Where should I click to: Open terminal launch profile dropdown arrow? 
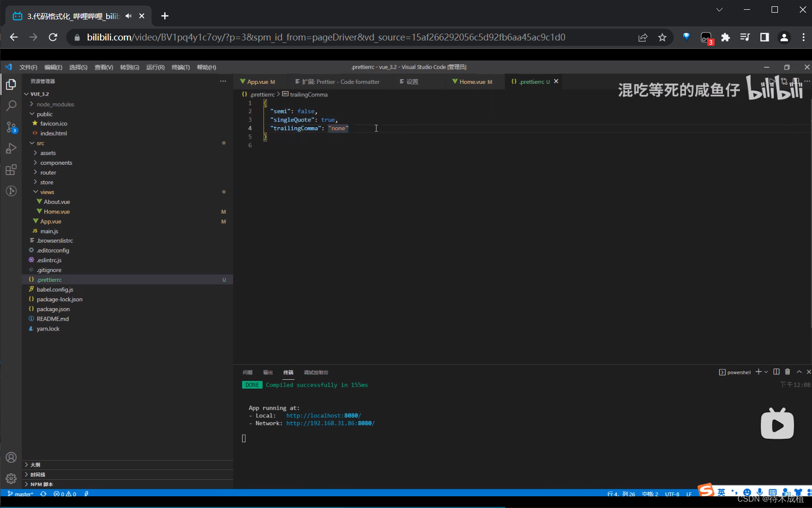pyautogui.click(x=766, y=372)
